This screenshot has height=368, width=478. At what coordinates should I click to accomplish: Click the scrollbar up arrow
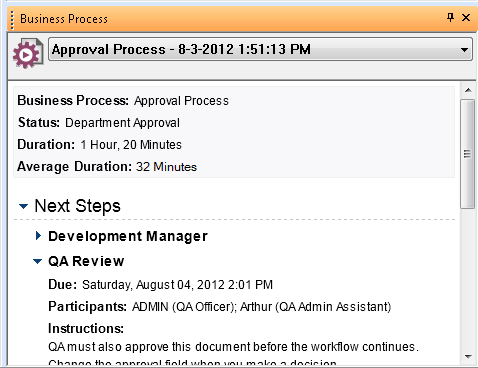tap(468, 90)
